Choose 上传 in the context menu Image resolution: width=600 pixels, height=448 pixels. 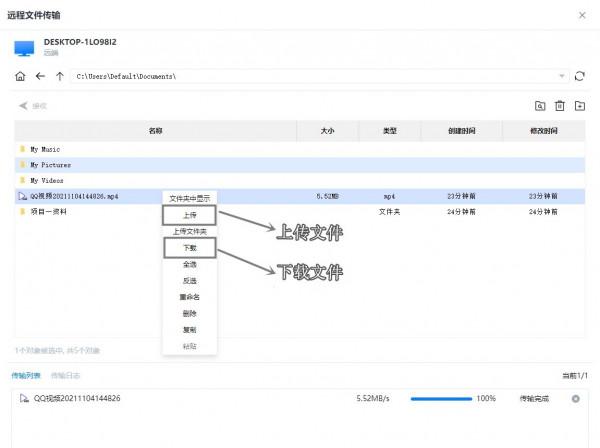pyautogui.click(x=189, y=215)
